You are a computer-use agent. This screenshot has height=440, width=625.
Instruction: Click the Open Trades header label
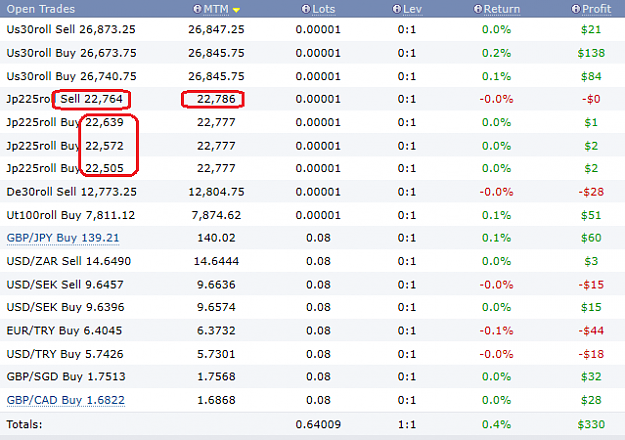coord(41,9)
